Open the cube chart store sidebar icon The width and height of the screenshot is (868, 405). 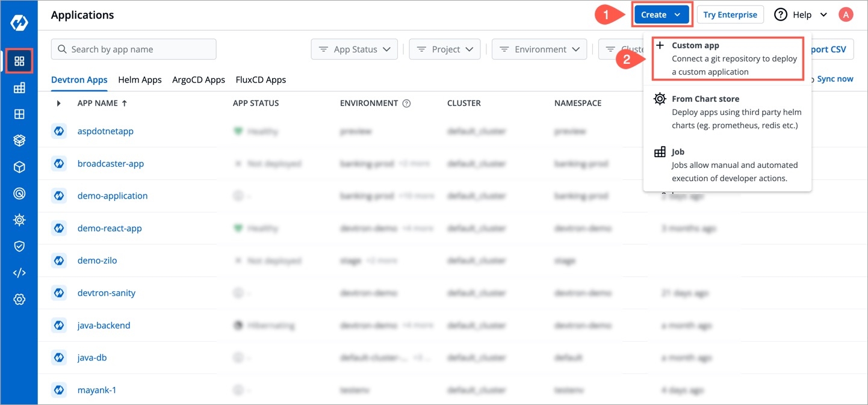click(x=19, y=167)
